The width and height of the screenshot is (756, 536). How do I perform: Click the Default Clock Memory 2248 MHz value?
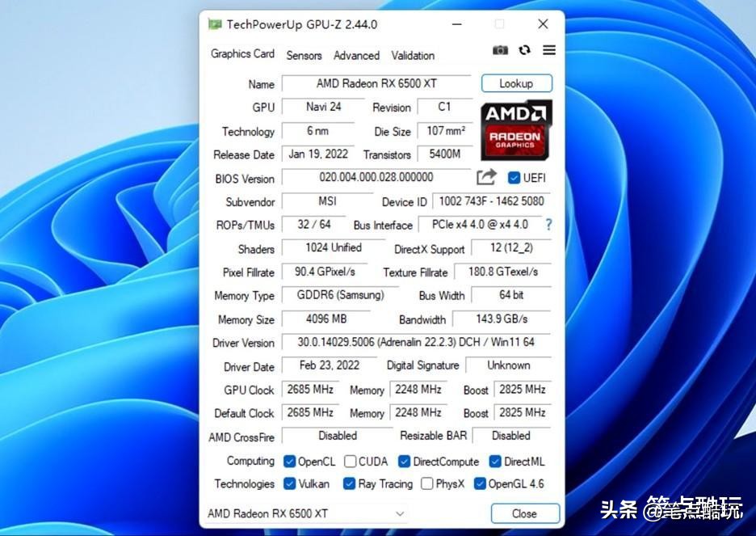pos(418,412)
